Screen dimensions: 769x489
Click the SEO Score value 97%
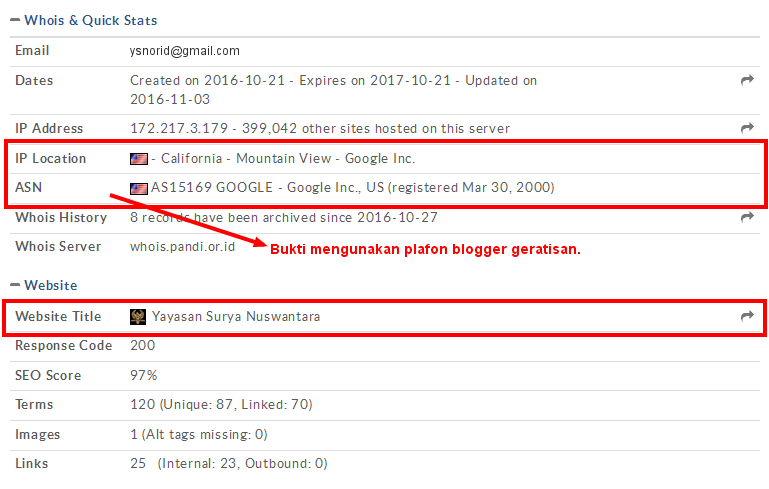[144, 375]
